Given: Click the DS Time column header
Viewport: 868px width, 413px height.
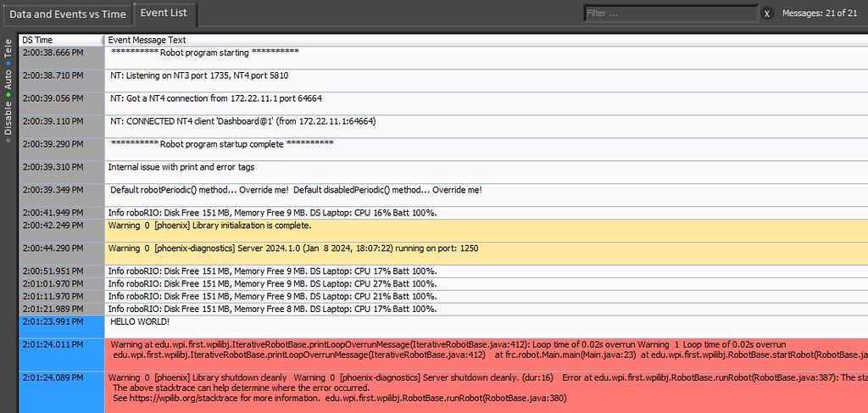Looking at the screenshot, I should click(59, 40).
